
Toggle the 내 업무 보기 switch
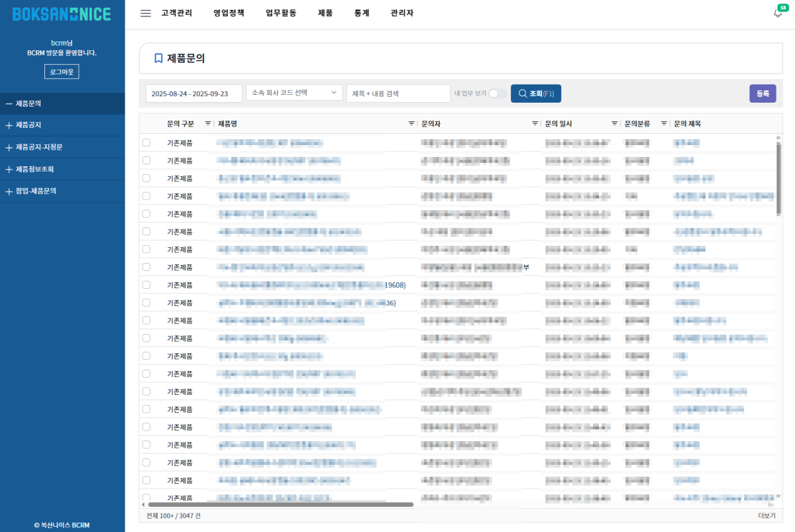[497, 94]
